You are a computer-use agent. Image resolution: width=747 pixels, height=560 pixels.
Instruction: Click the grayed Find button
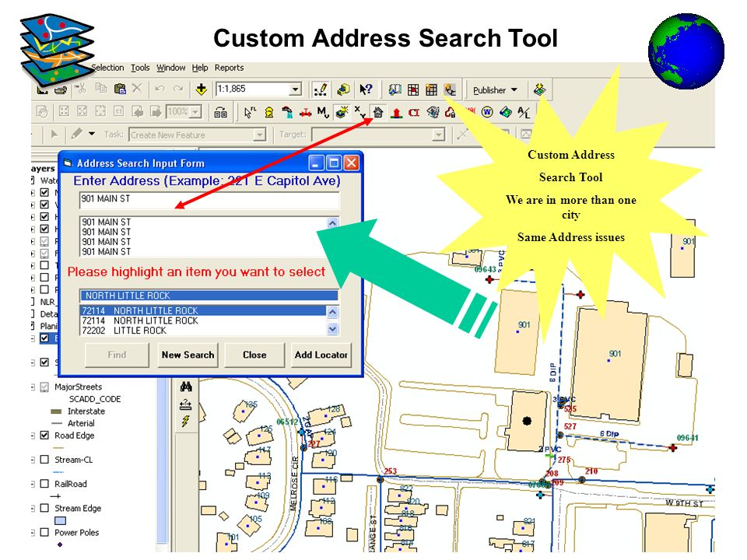click(117, 355)
